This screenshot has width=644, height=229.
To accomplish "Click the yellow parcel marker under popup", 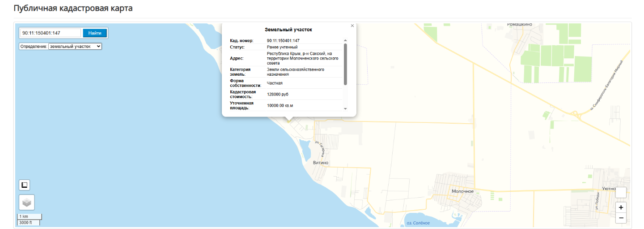I will coord(289,120).
